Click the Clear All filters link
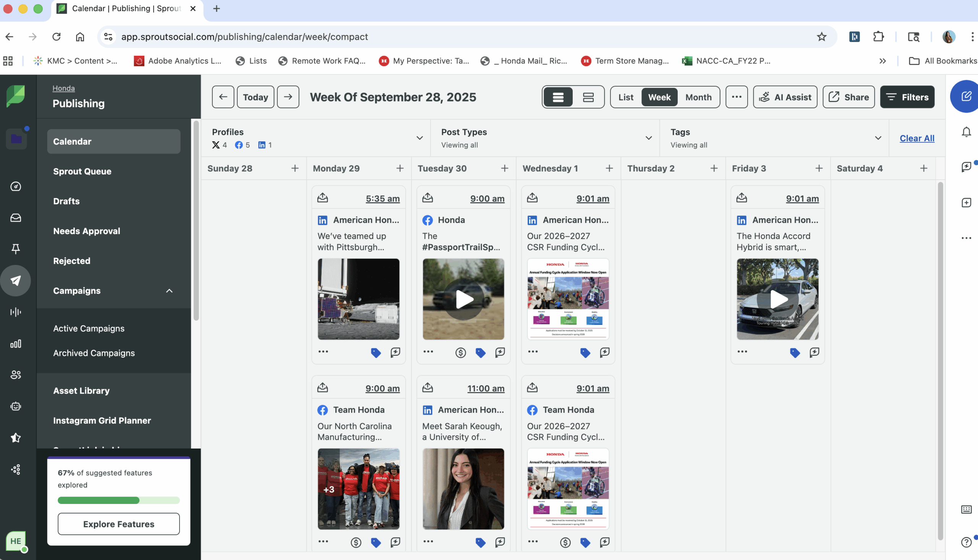This screenshot has width=978, height=560. 917,138
